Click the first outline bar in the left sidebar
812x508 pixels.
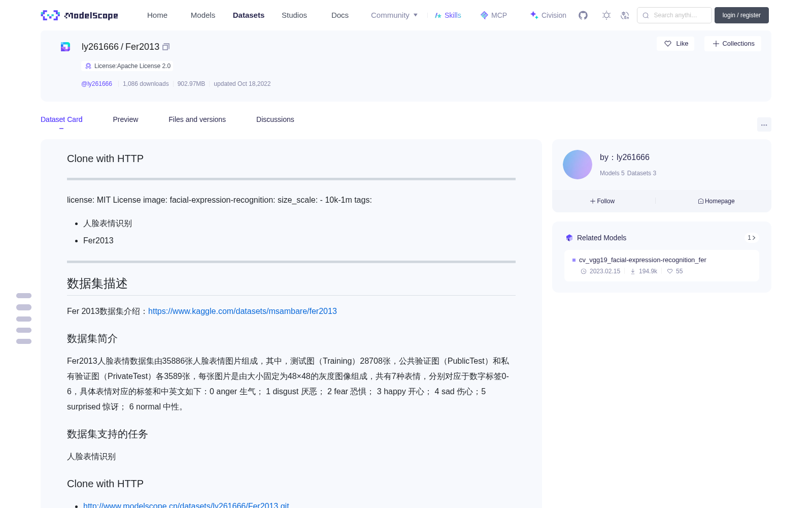coord(24,296)
